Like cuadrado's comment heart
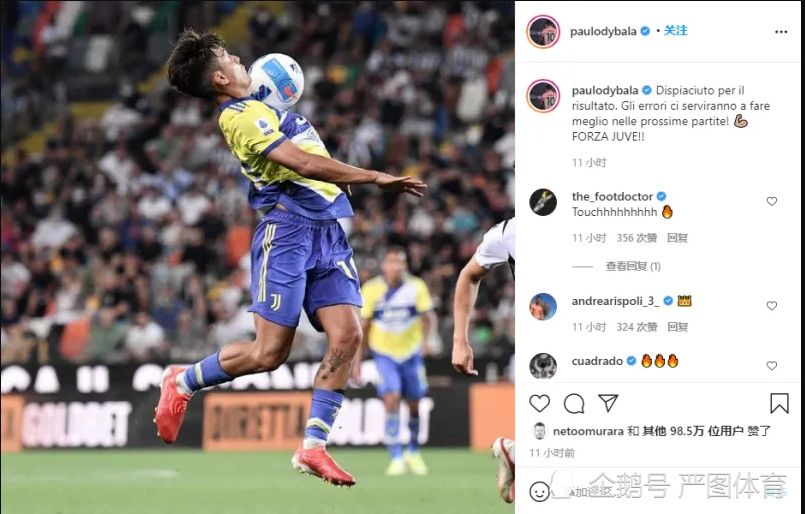 772,366
